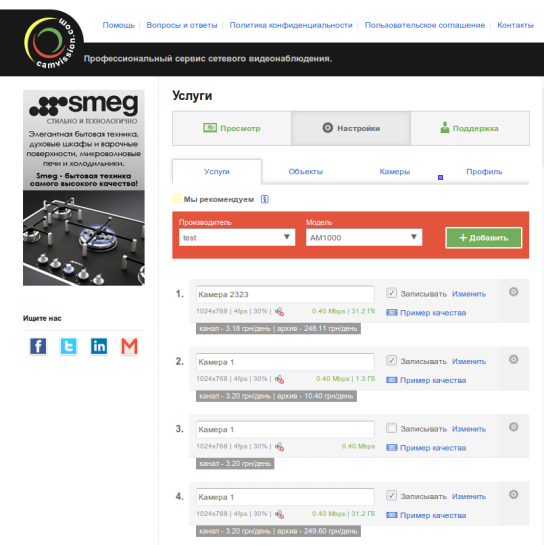Click the round settings icon for Камера 2323
The height and width of the screenshot is (545, 544).
513,292
